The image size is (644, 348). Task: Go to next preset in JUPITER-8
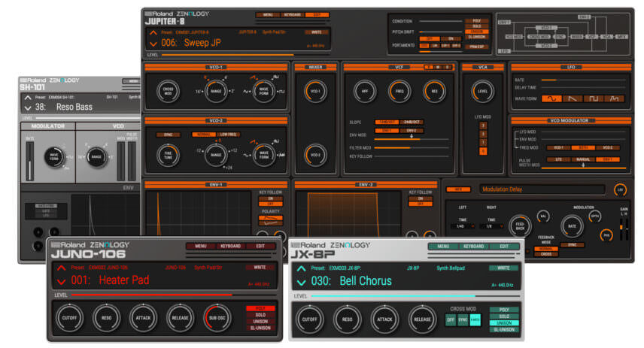(x=153, y=44)
